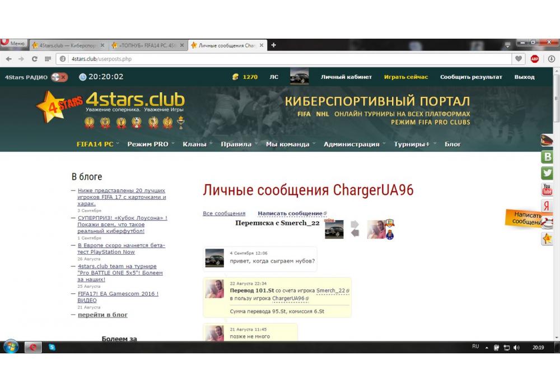Click the Yandex sidebar icon
Image resolution: width=560 pixels, height=392 pixels.
pyautogui.click(x=547, y=206)
